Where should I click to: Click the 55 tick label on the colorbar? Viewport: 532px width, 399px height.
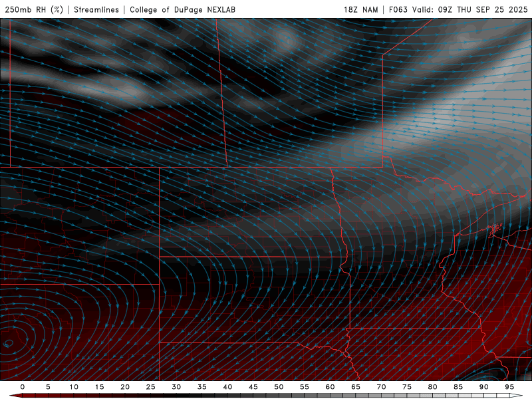(305, 387)
